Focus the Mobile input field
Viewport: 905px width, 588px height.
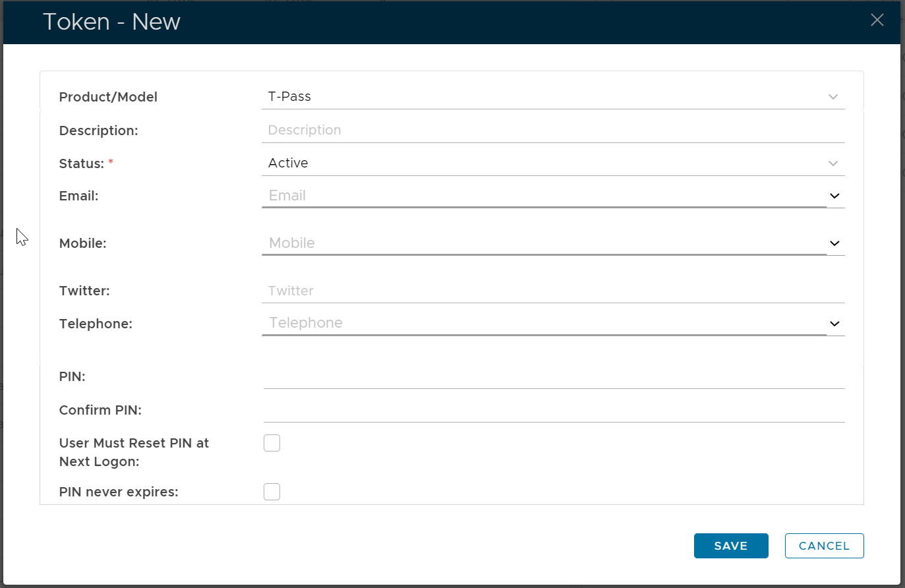(543, 243)
